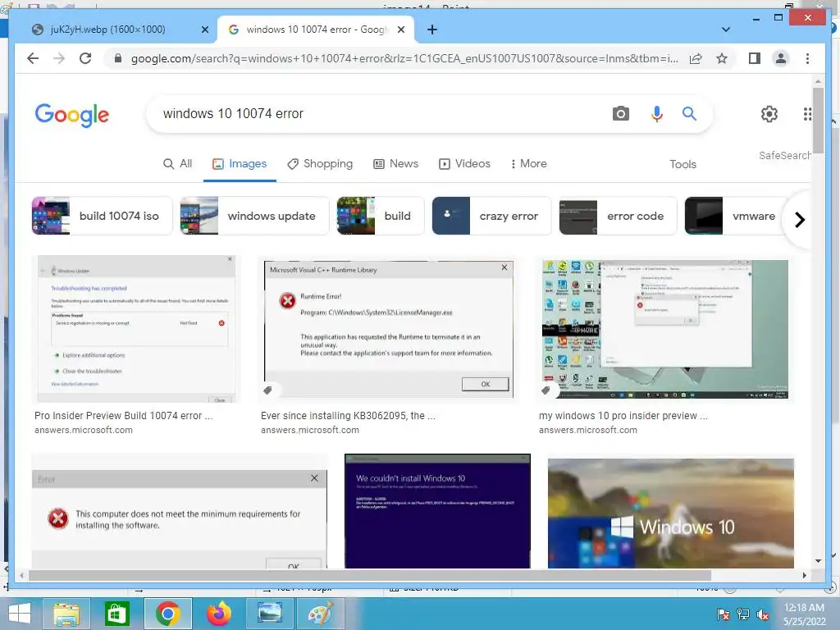Select the build suggestion chip
840x630 pixels.
coord(381,216)
